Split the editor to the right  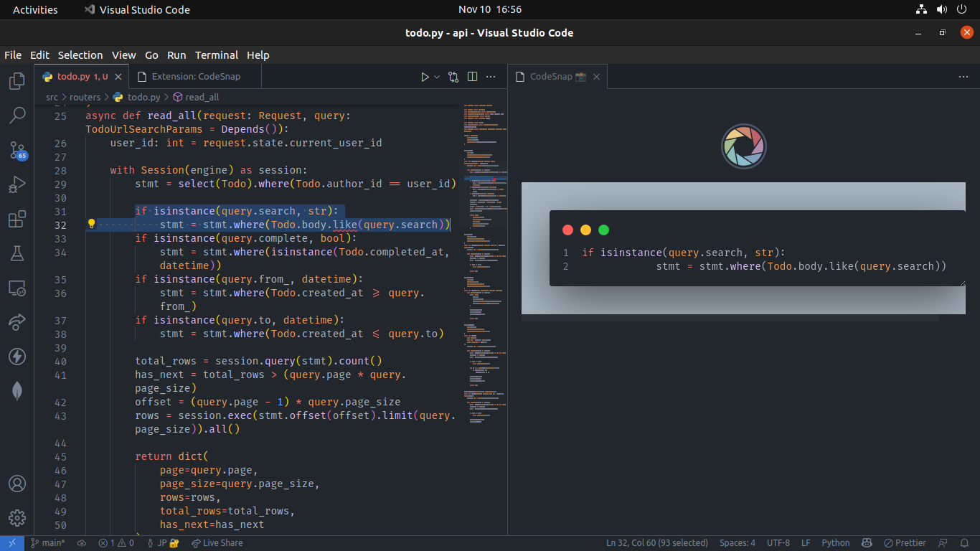click(472, 77)
